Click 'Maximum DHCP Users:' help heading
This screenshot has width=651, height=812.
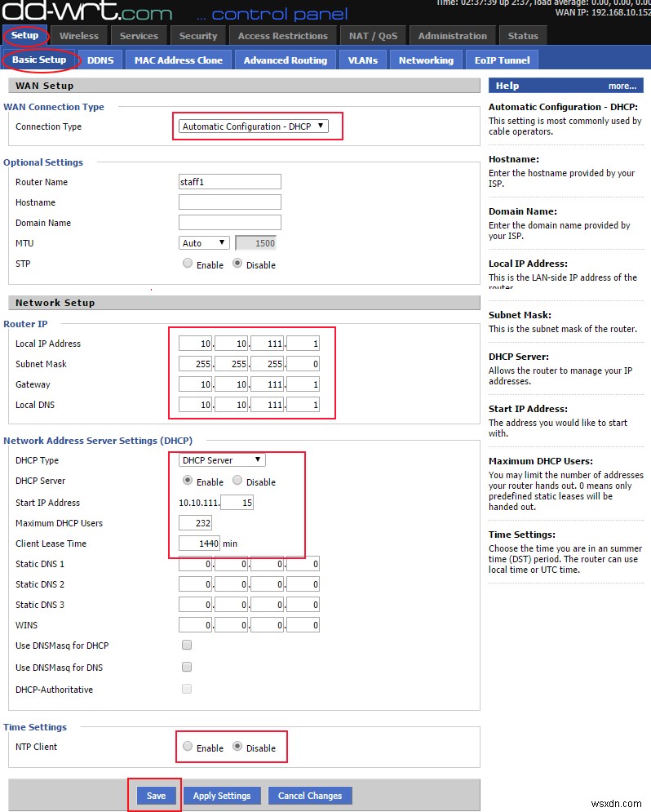(x=541, y=461)
